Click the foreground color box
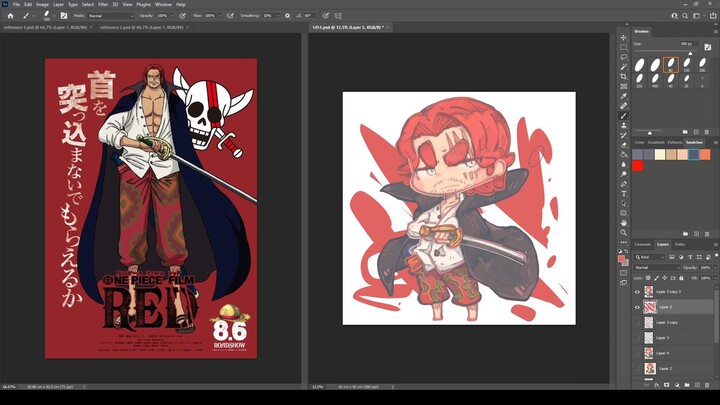720x405 pixels. pyautogui.click(x=622, y=259)
